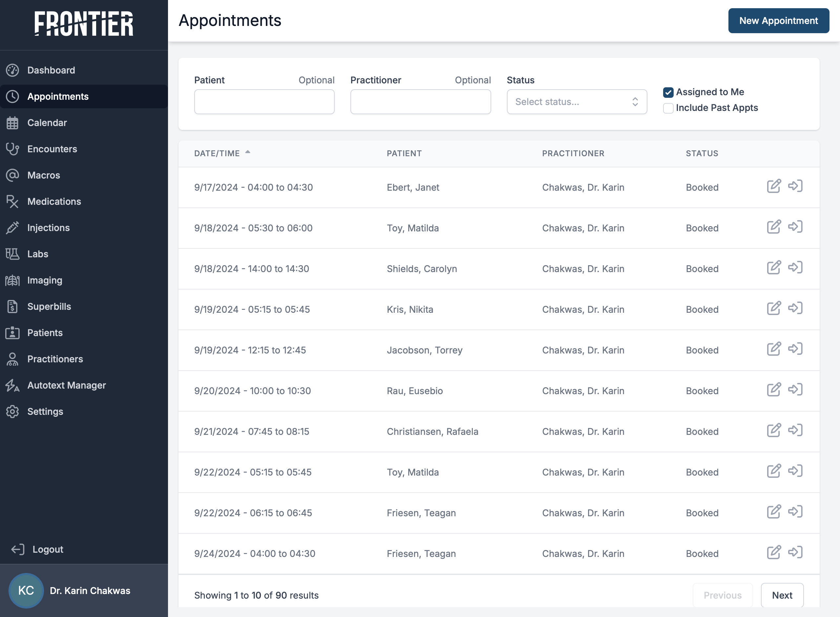This screenshot has width=840, height=617.
Task: Focus the Patient filter input field
Action: point(264,102)
